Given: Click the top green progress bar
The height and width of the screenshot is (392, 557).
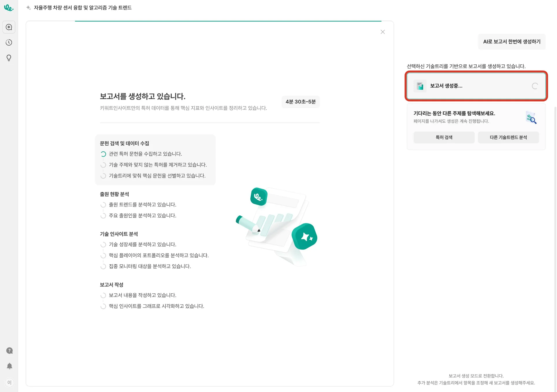Looking at the screenshot, I should click(228, 21).
